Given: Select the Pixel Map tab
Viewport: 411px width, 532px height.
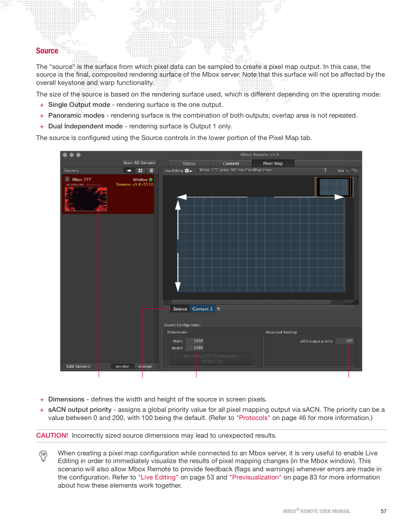Looking at the screenshot, I should pos(273,164).
